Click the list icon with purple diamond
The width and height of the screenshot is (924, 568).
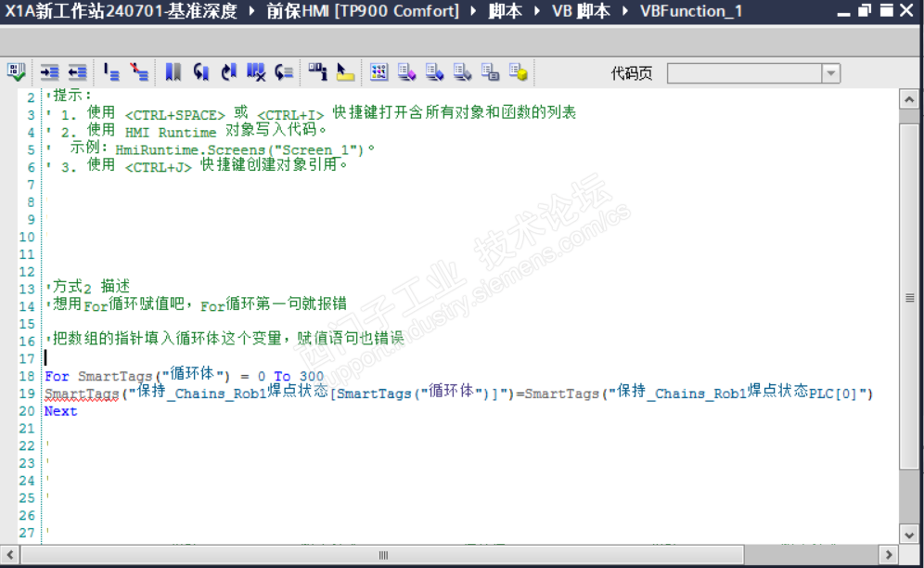point(406,72)
